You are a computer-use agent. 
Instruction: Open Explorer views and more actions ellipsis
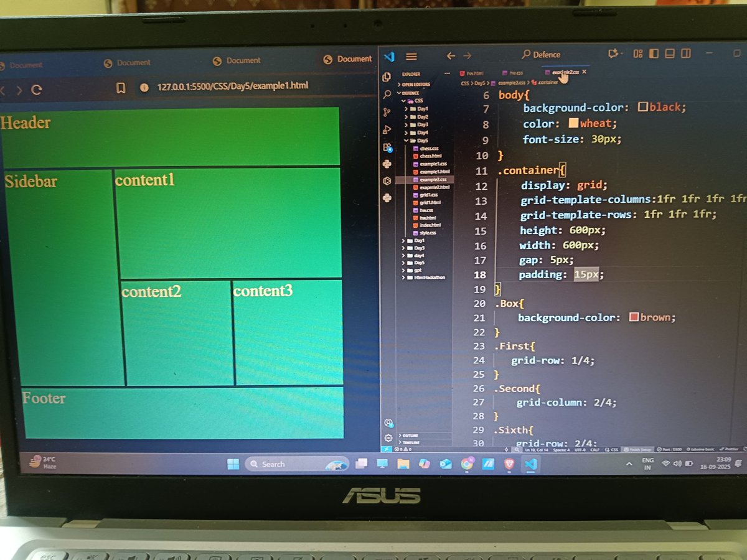(x=446, y=73)
